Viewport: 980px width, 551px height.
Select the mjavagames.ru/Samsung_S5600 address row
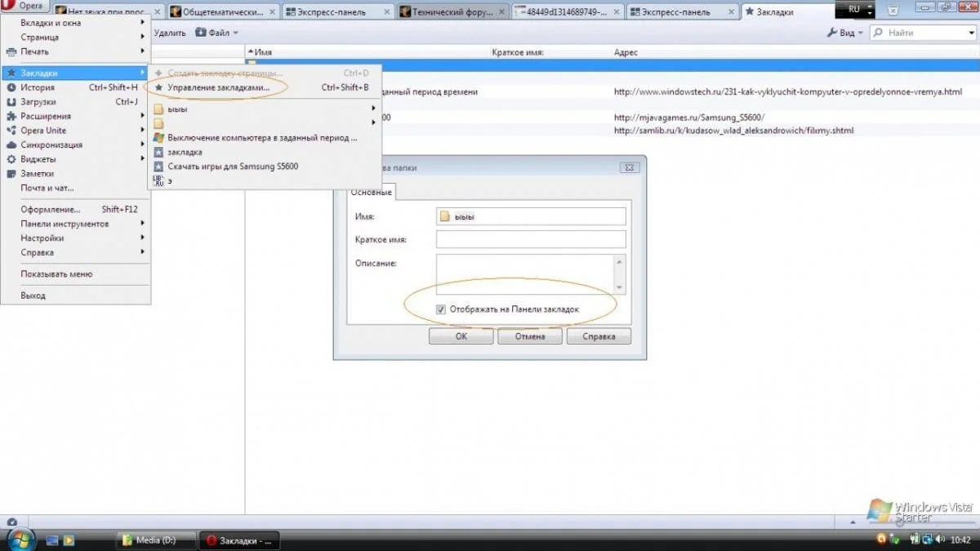689,118
